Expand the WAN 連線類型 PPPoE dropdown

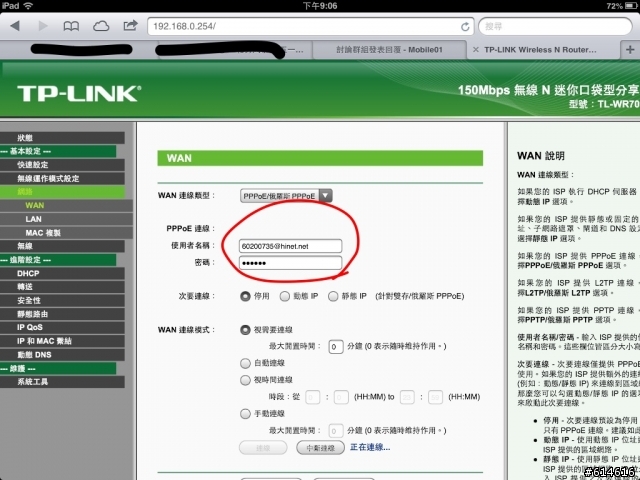tap(286, 196)
